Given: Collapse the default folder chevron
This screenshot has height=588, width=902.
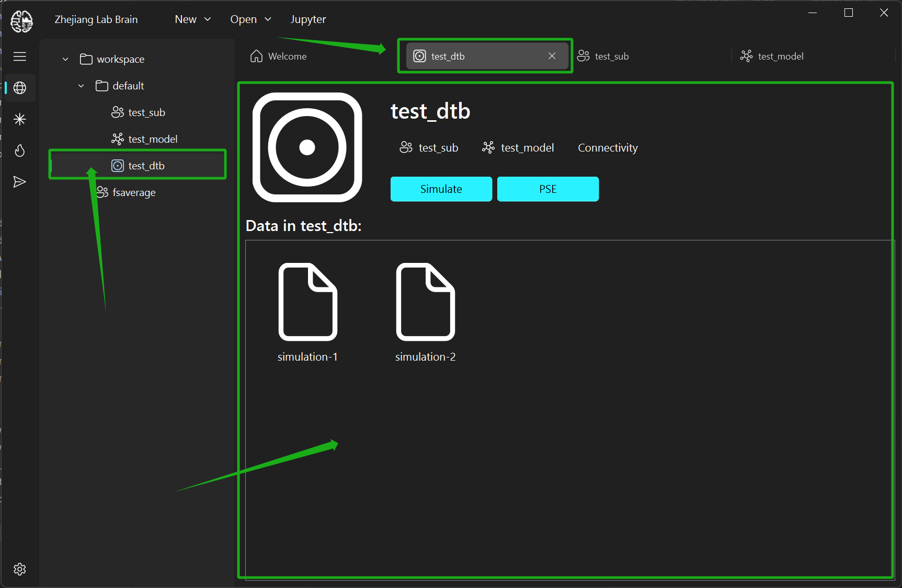Looking at the screenshot, I should pyautogui.click(x=81, y=86).
